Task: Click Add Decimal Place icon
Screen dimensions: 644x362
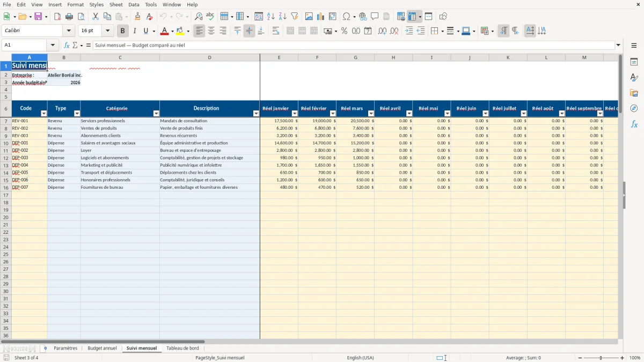Action: tap(382, 31)
